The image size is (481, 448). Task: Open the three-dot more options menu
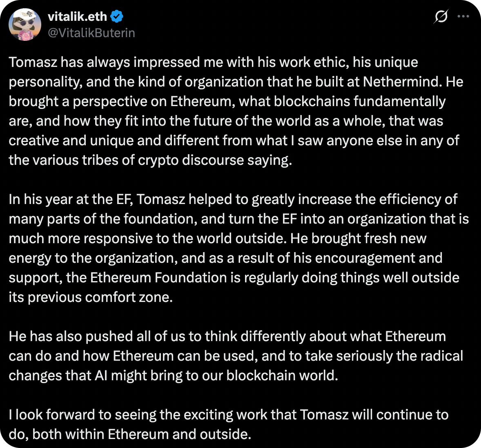click(x=463, y=17)
